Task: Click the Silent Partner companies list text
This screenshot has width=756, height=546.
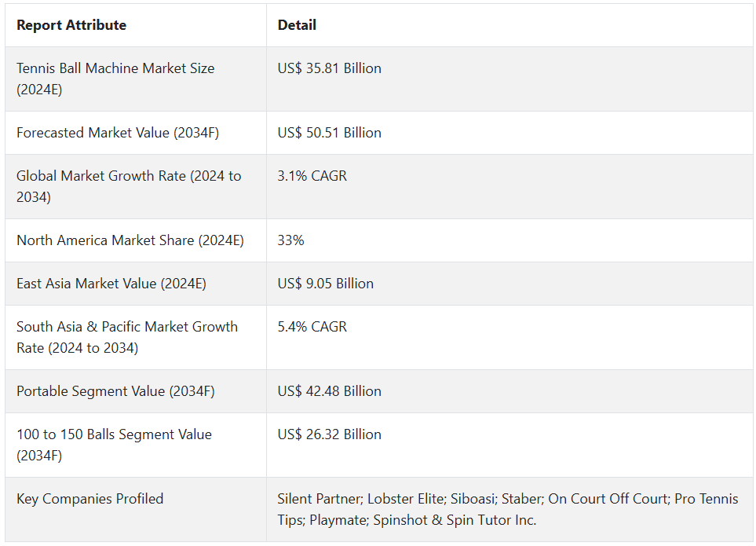Action: point(507,509)
